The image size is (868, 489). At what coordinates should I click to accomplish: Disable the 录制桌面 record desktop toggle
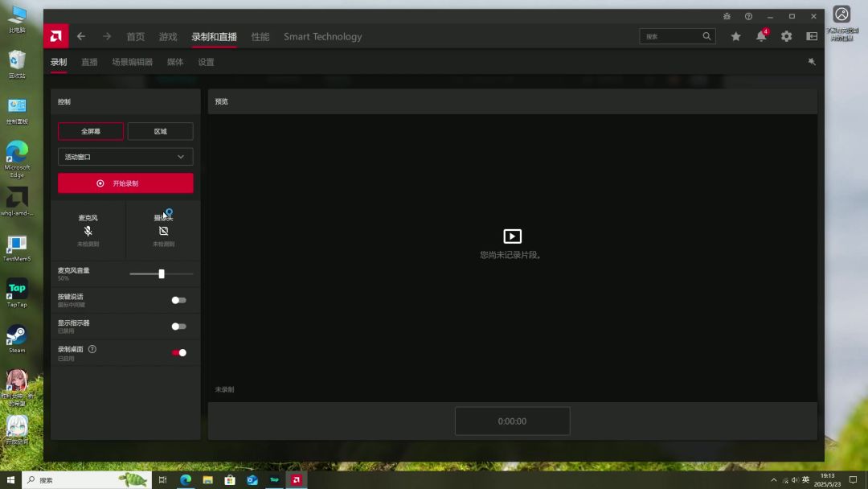[178, 352]
